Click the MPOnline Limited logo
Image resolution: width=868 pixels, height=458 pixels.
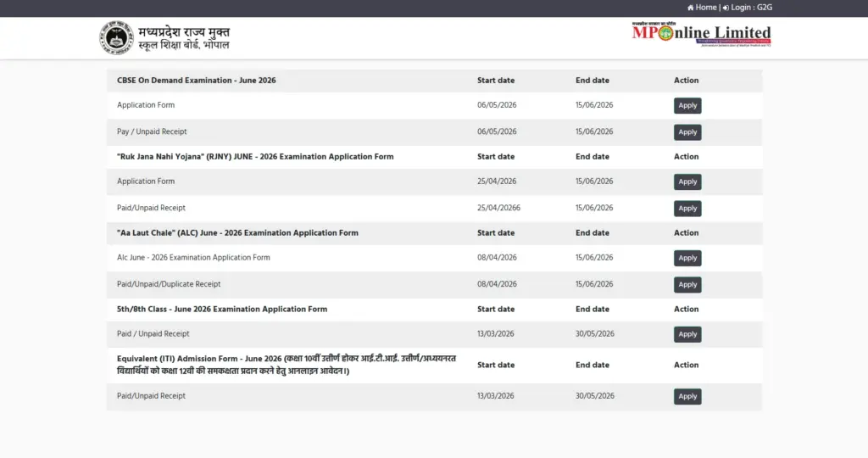pos(701,34)
